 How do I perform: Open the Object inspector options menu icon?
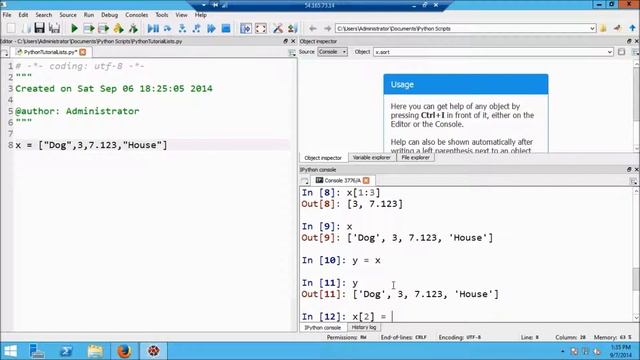tap(635, 52)
